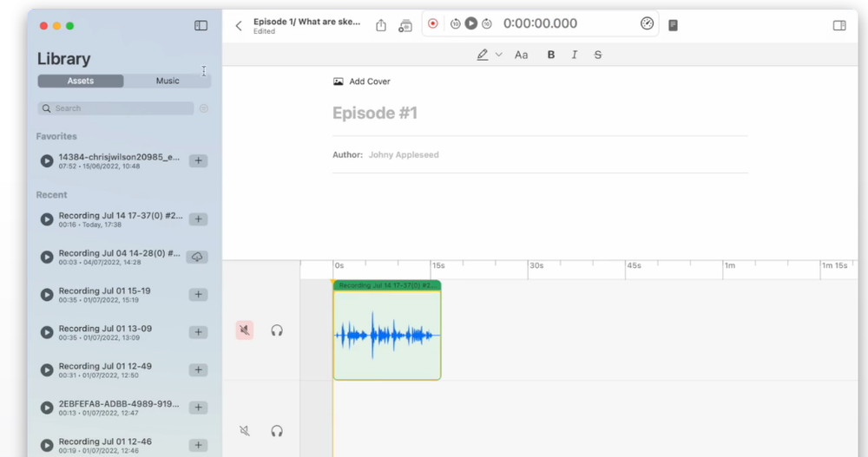The height and width of the screenshot is (457, 868).
Task: Open the search filter icon
Action: click(x=204, y=108)
